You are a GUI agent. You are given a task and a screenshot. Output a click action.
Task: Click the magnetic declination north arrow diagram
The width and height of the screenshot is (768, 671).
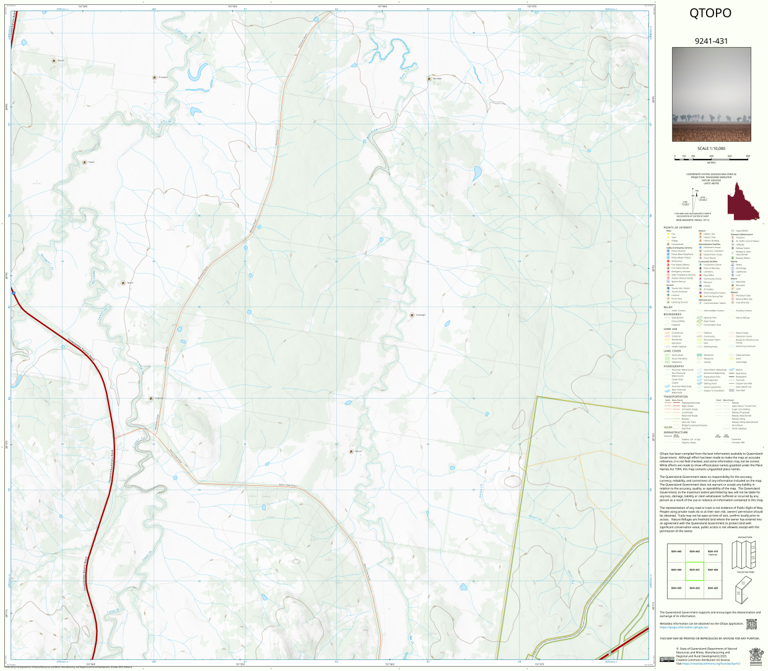coord(694,200)
